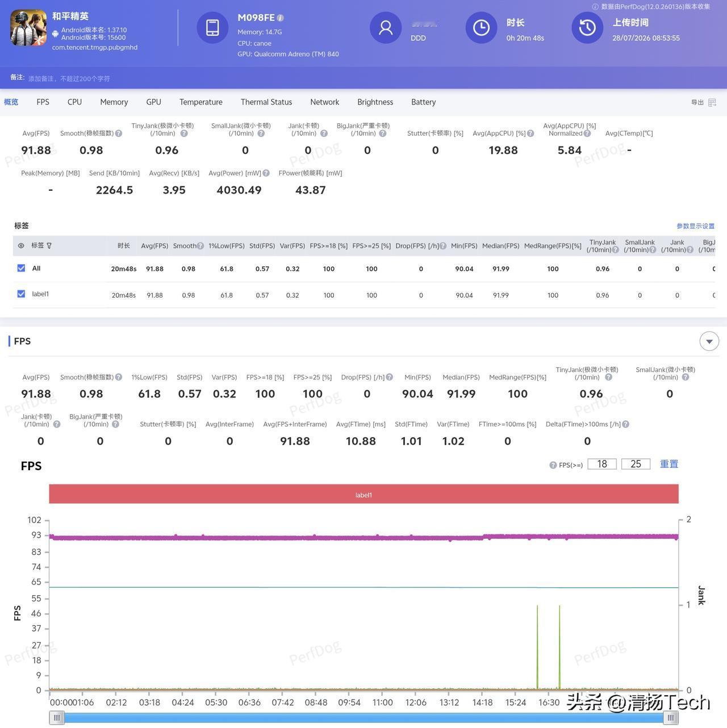Click the 重置 reset link
This screenshot has width=727, height=728.
(669, 464)
